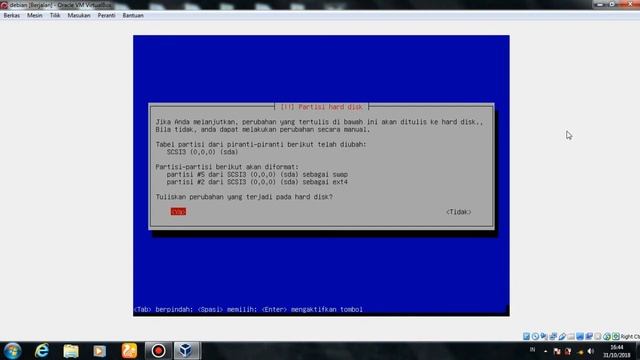Open the Windows Start menu
This screenshot has width=640, height=360.
coord(13,351)
